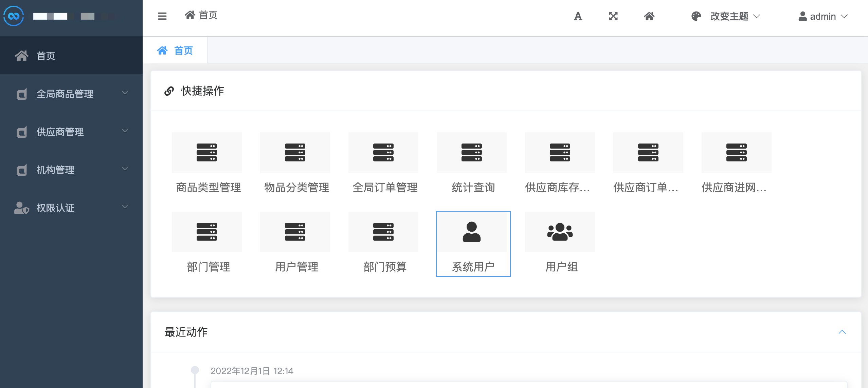The height and width of the screenshot is (388, 868).
Task: Click the user-shield icon beside 权限认证
Action: (21, 208)
